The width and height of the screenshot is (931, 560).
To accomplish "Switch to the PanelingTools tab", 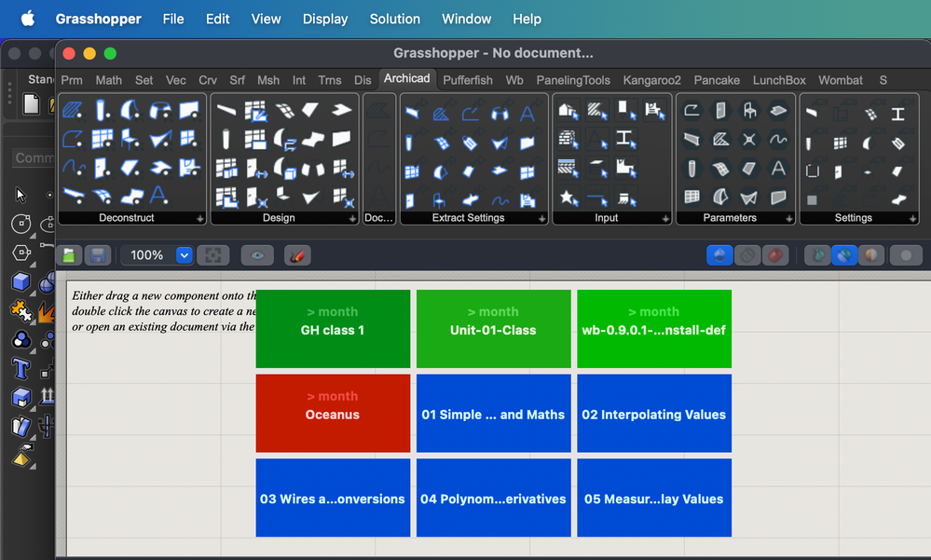I will click(573, 80).
